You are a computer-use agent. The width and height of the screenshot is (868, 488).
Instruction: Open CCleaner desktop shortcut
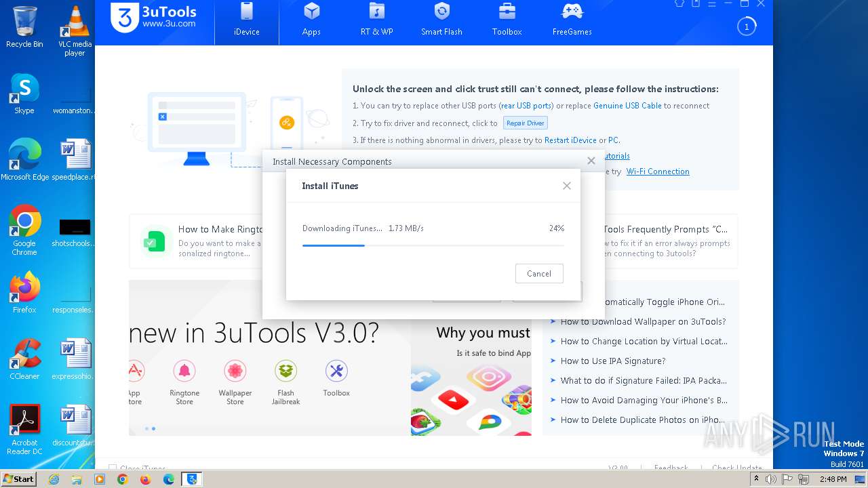24,360
